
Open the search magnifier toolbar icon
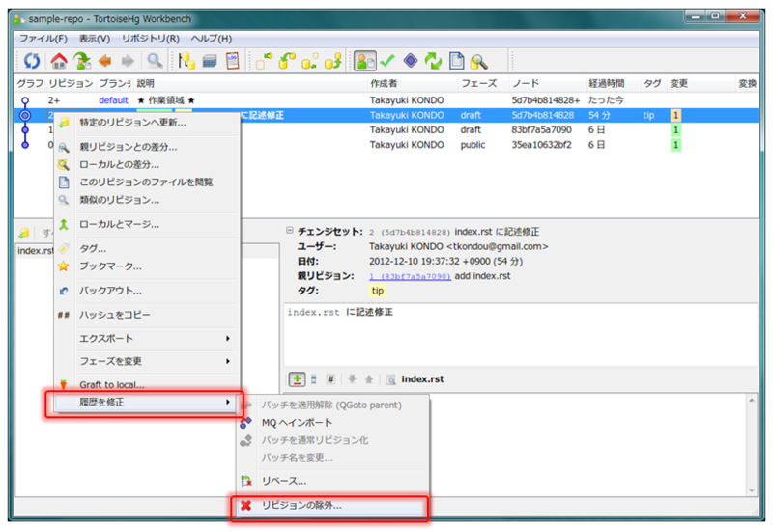[x=478, y=61]
